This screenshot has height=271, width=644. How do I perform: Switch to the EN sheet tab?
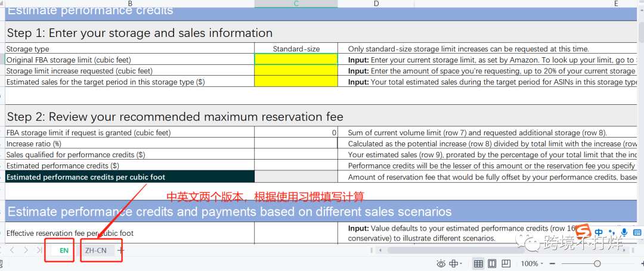tap(64, 251)
